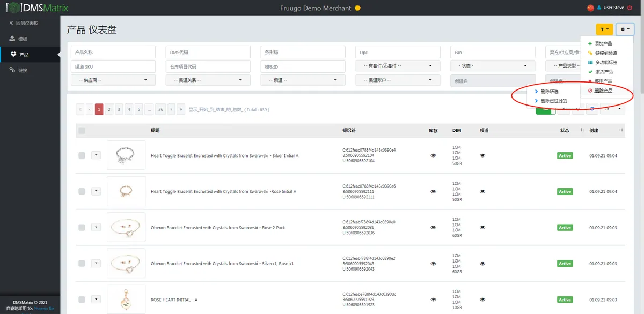Viewport: 644px width, 314px height.
Task: Show 频道 eye for Silver Initial A bracelet
Action: pos(482,155)
